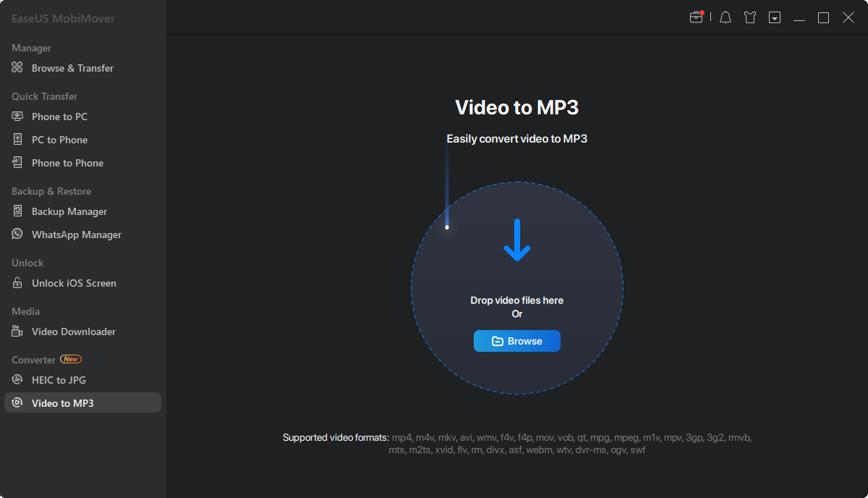
Task: Open the title bar dropdown menu icon
Action: click(775, 17)
